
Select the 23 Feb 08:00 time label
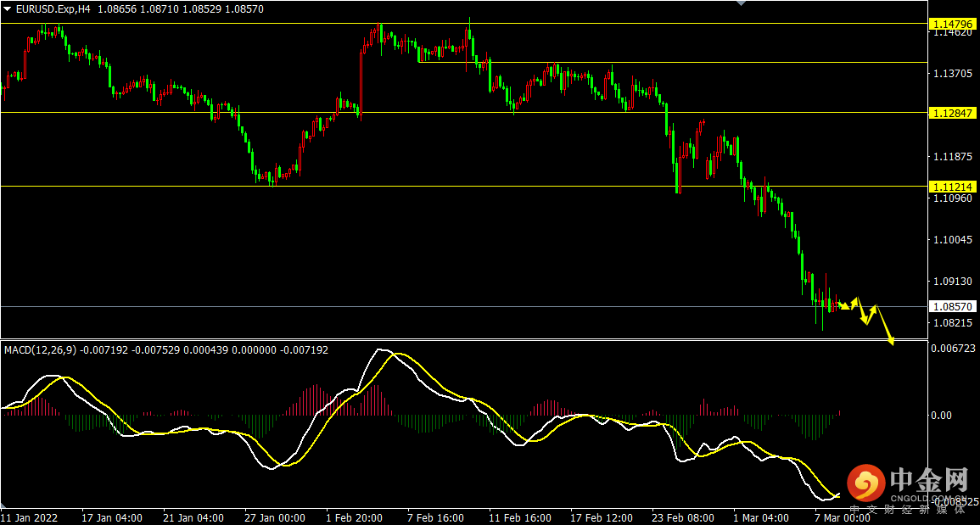680,517
